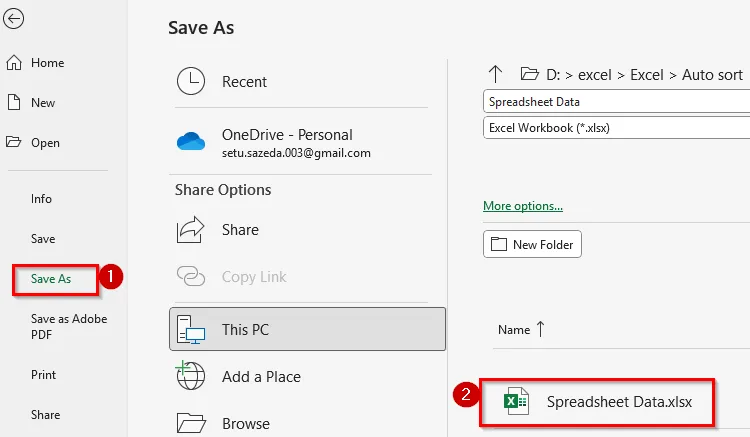The width and height of the screenshot is (750, 437).
Task: Click the Copy Link chain icon
Action: [x=191, y=276]
